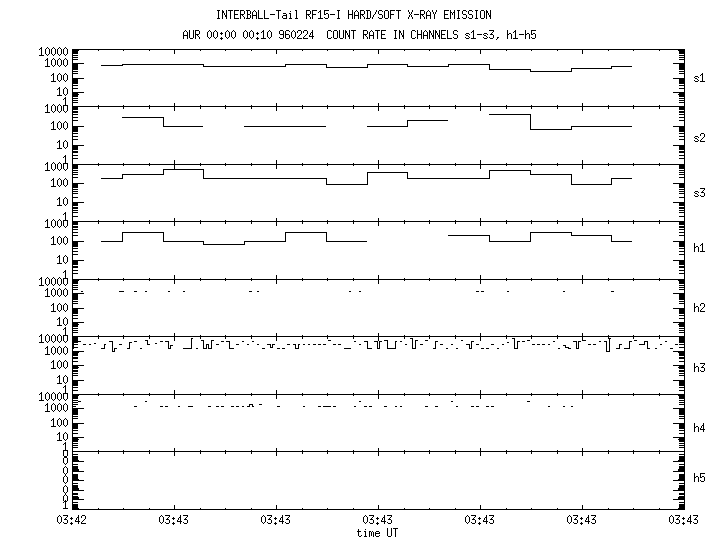
Task: Click the highest step in s3 trace
Action: 184,170
